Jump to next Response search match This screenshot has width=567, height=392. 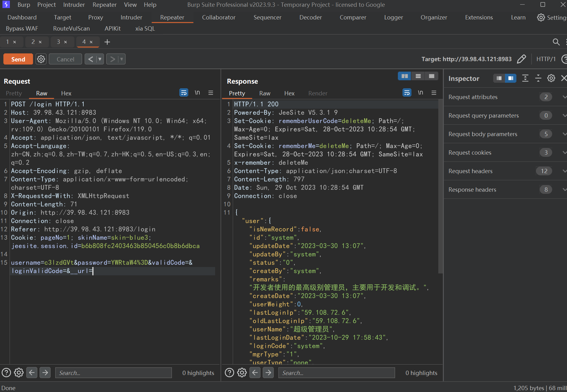tap(268, 373)
